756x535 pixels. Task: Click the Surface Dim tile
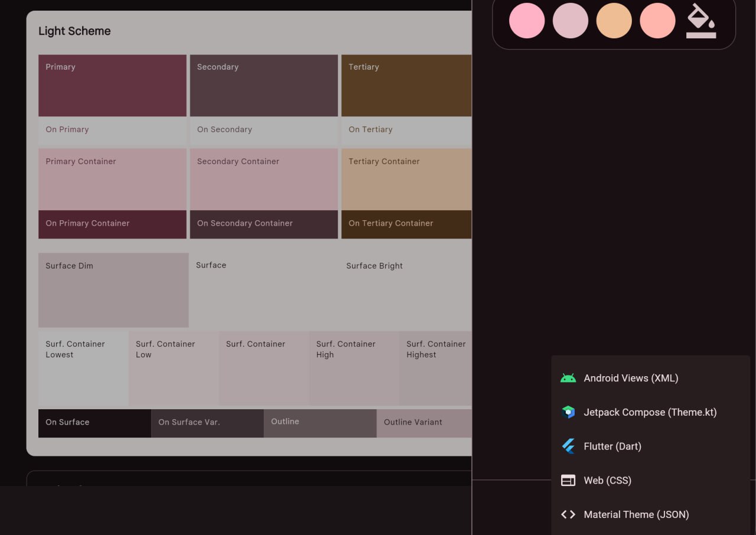113,291
